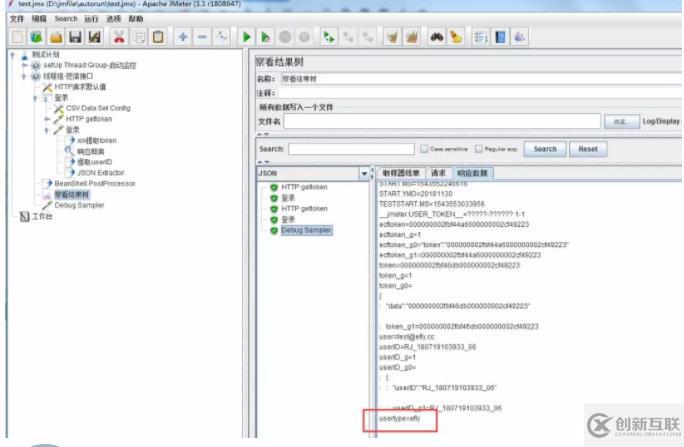Select HTTP请求默认值 in the tree
The image size is (684, 447).
[x=80, y=87]
